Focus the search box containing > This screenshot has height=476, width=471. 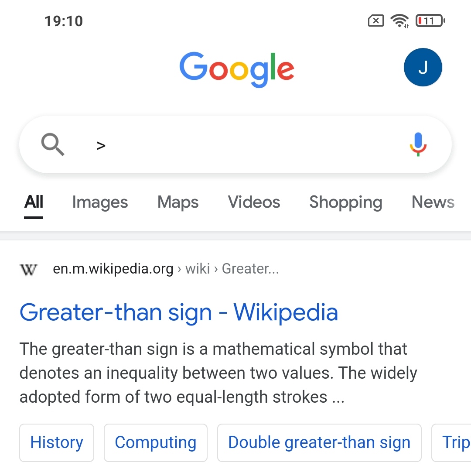[x=235, y=144]
